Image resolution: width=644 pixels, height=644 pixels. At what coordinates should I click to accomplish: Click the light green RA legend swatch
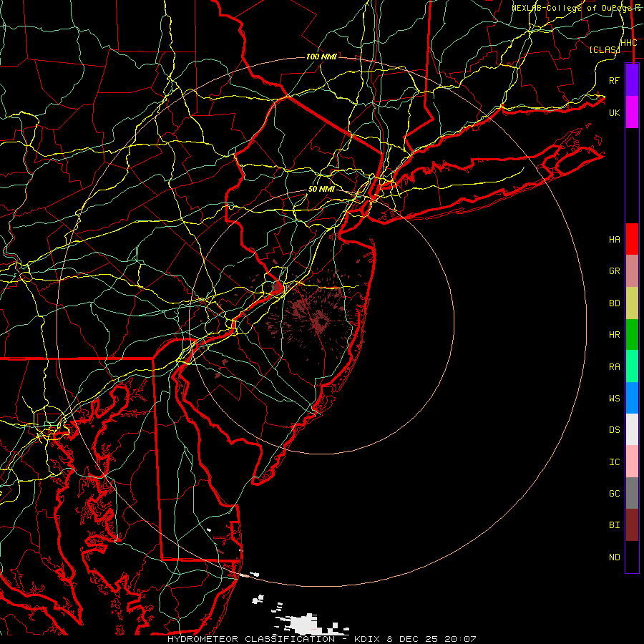(632, 366)
